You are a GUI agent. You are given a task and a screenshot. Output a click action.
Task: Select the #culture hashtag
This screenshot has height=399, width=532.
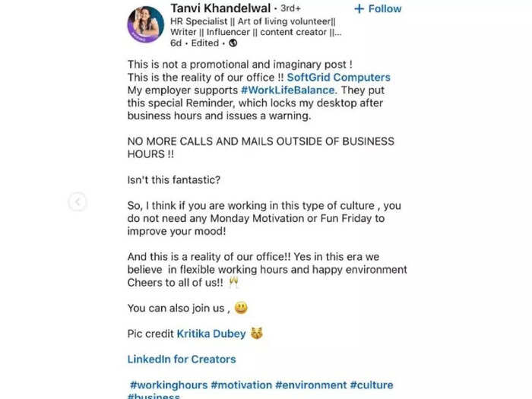[x=372, y=385]
